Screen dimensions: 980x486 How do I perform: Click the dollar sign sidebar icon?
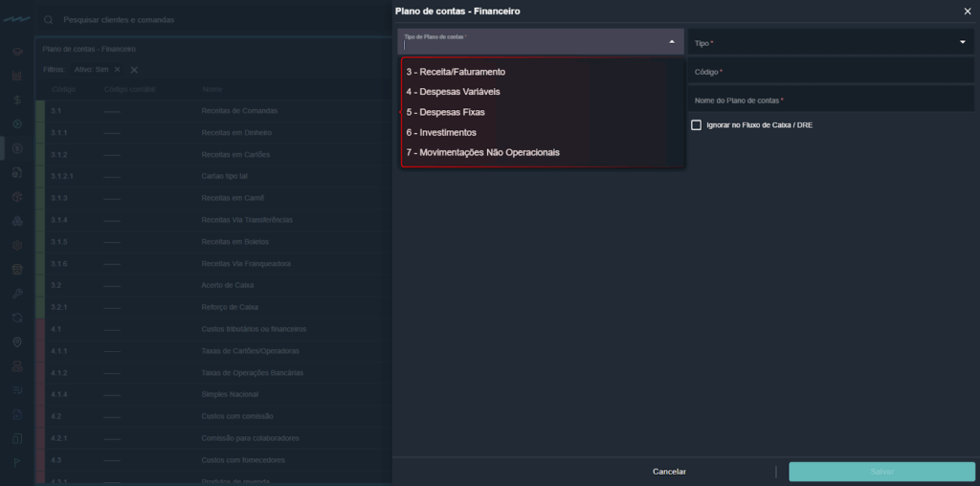(x=16, y=99)
